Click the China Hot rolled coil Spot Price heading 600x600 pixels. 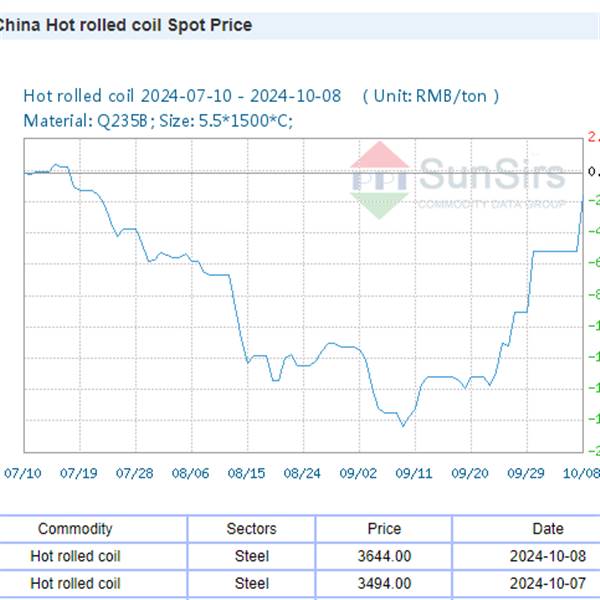click(x=124, y=25)
